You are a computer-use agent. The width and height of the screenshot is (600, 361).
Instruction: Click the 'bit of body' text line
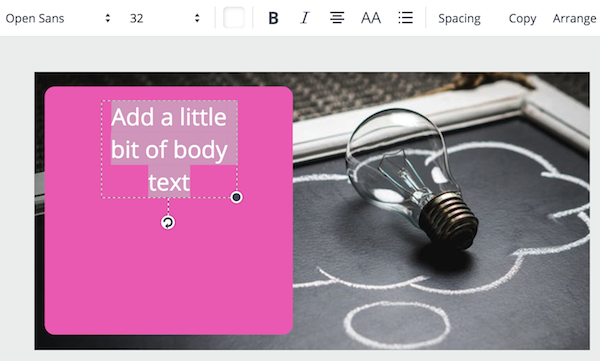click(x=169, y=149)
